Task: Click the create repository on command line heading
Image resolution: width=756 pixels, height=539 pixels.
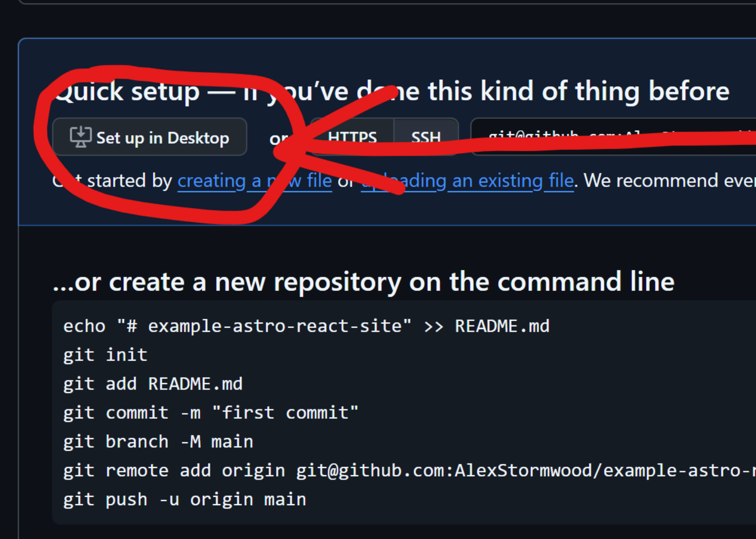Action: pyautogui.click(x=362, y=282)
